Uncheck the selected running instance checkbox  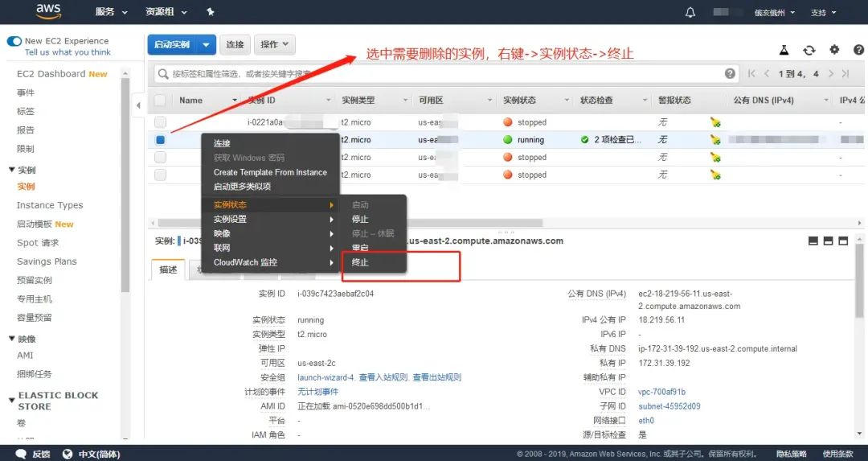pos(160,140)
